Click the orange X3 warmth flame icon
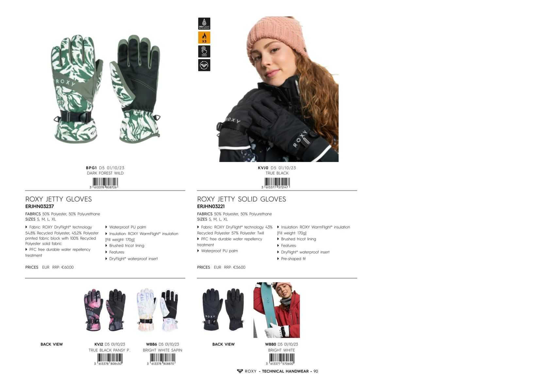This screenshot has height=392, width=555. [x=204, y=38]
